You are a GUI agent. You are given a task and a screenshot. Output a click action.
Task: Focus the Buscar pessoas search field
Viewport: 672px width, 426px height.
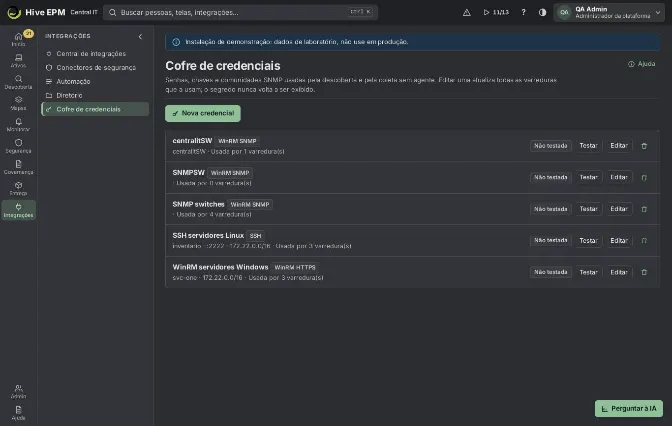(240, 12)
